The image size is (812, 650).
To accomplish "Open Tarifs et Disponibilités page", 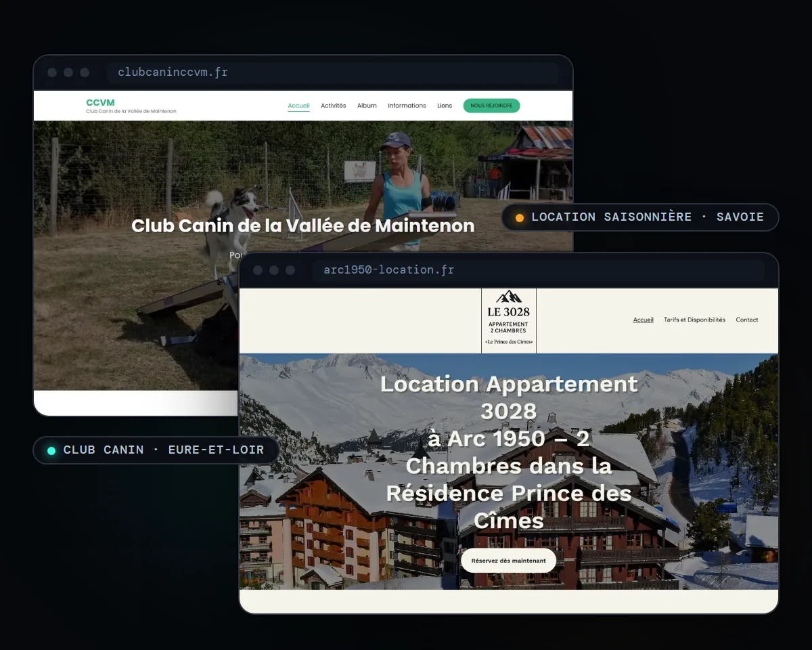I will [x=694, y=320].
